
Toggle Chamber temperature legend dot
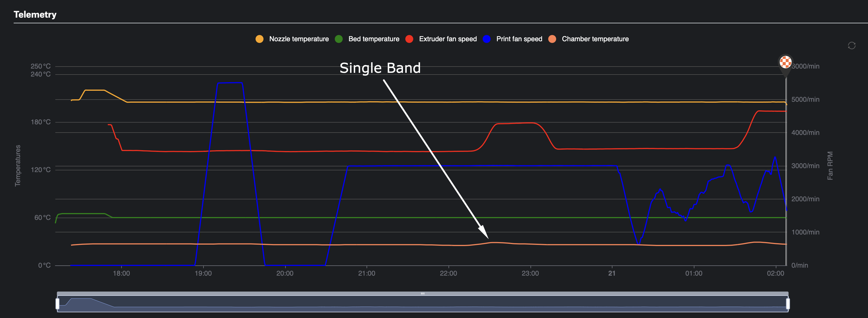tap(552, 39)
